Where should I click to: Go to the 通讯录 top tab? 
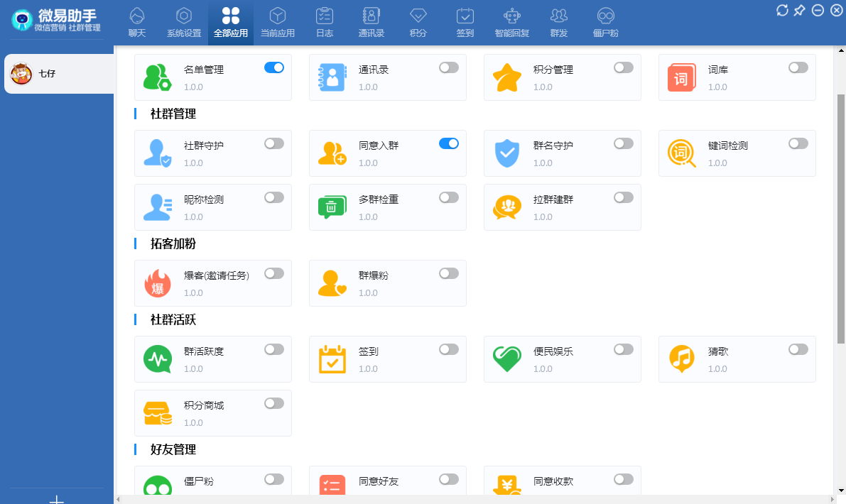(372, 23)
